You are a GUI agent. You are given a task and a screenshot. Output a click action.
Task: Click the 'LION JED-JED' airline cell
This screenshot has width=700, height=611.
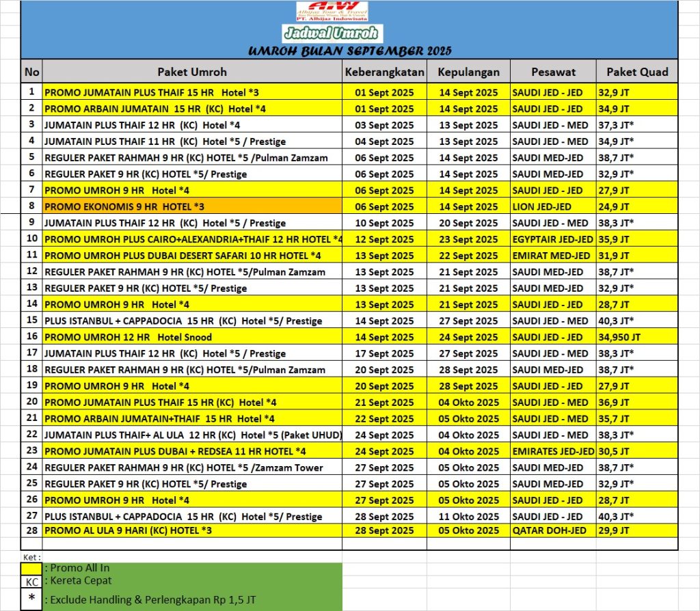[553, 206]
